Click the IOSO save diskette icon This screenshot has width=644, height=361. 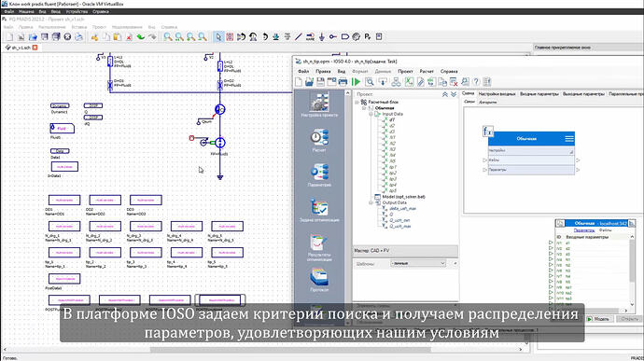pyautogui.click(x=320, y=82)
